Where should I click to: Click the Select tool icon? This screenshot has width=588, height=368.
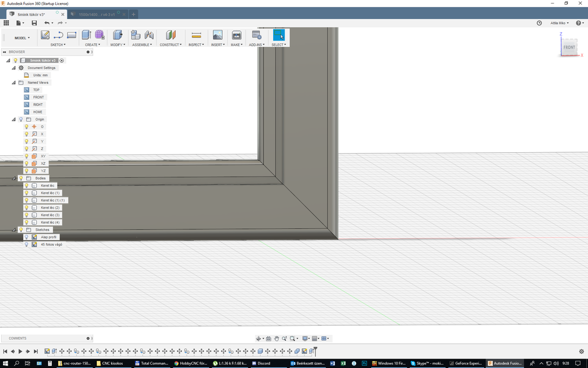click(279, 35)
